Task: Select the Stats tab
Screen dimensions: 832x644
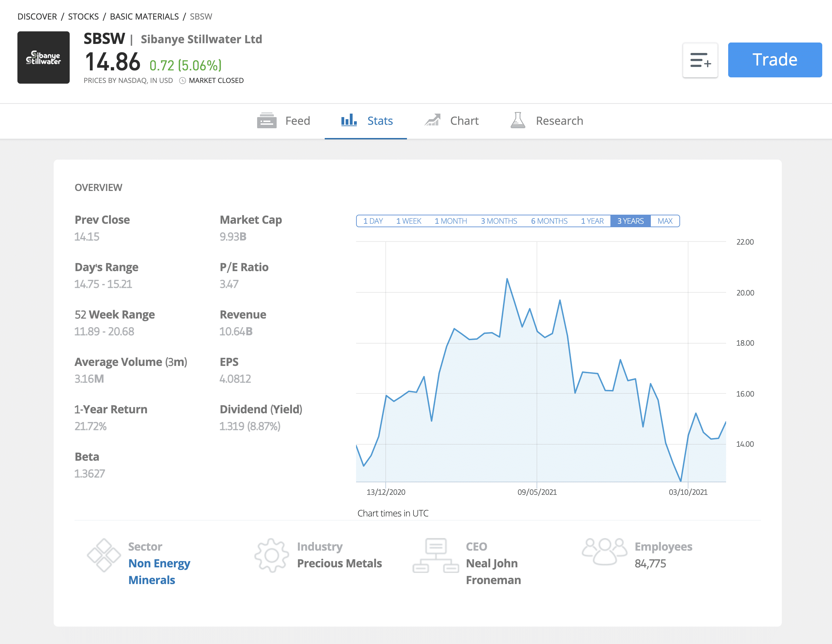Action: (x=366, y=121)
